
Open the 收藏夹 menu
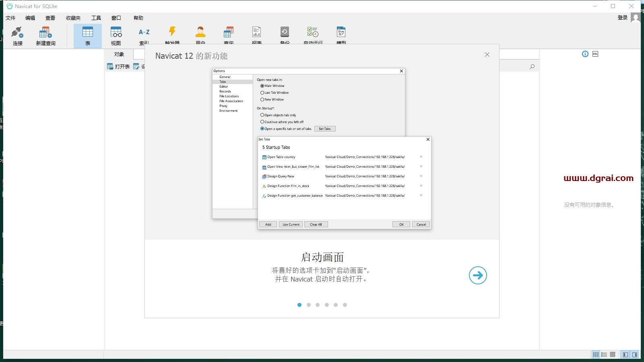click(x=73, y=18)
